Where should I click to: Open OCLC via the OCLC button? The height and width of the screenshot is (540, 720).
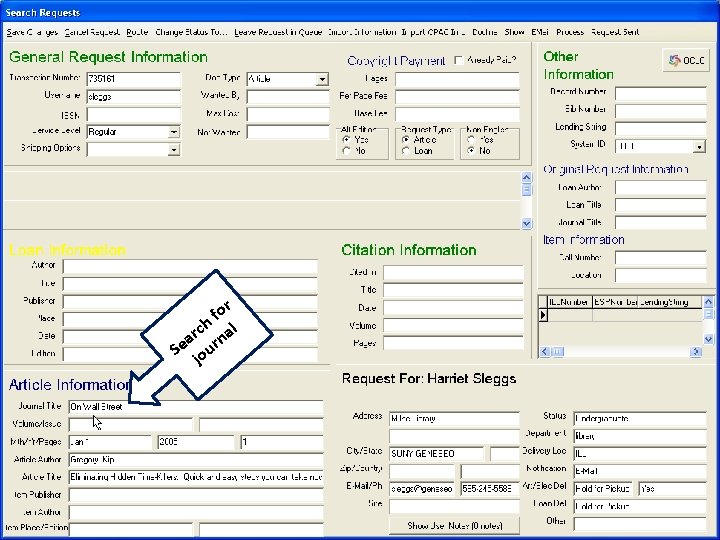tap(686, 60)
